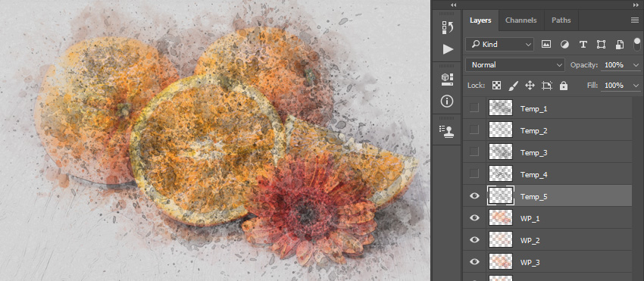Select the layer named Temp_2
This screenshot has width=644, height=281.
[x=533, y=130]
